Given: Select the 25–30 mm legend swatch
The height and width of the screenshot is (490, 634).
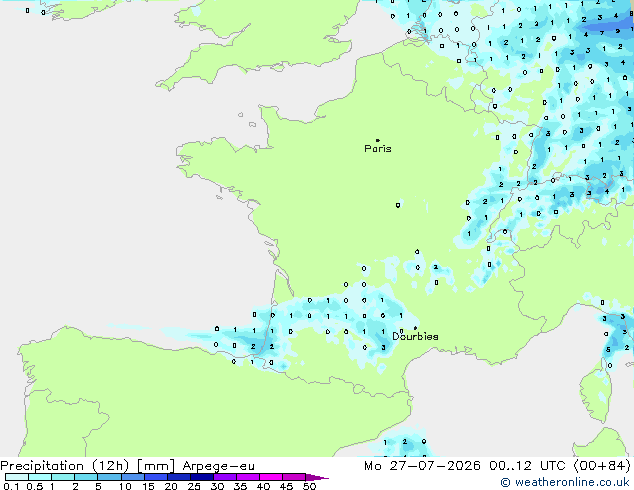Looking at the screenshot, I should [x=202, y=477].
